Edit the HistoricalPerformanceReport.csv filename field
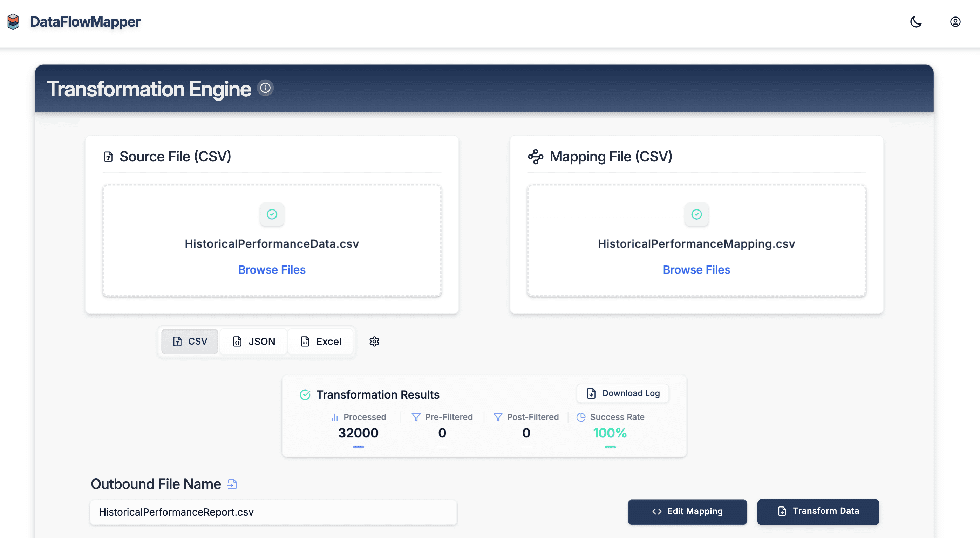The image size is (980, 538). 273,512
